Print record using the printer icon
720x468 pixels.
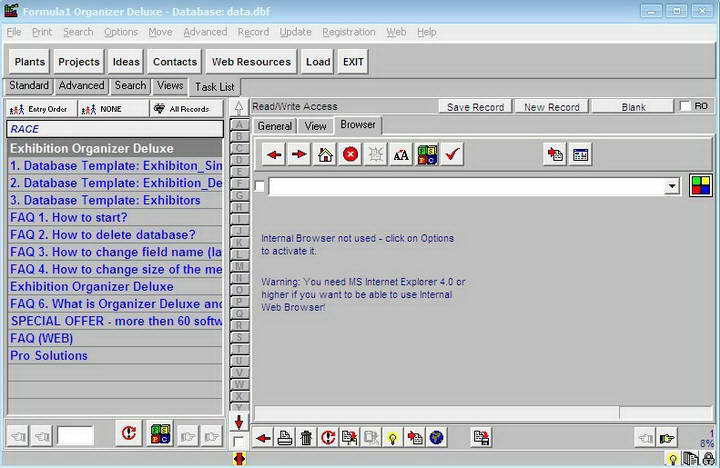285,438
